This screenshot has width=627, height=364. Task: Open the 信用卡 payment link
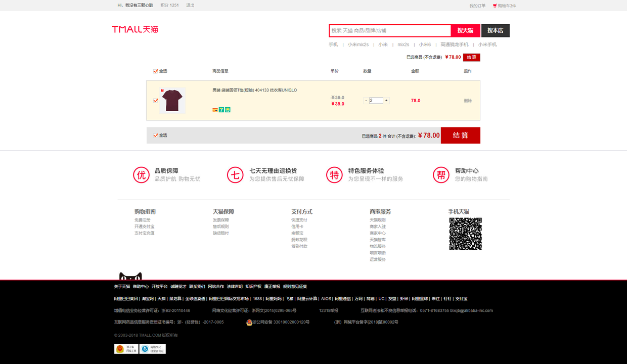click(x=297, y=227)
